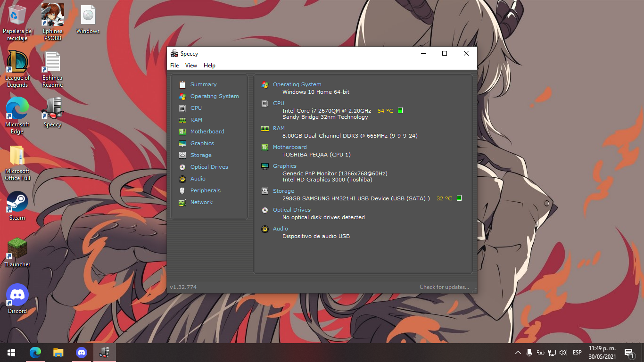Click the Peripherals mouse icon in sidebar
The image size is (644, 362).
(x=182, y=190)
